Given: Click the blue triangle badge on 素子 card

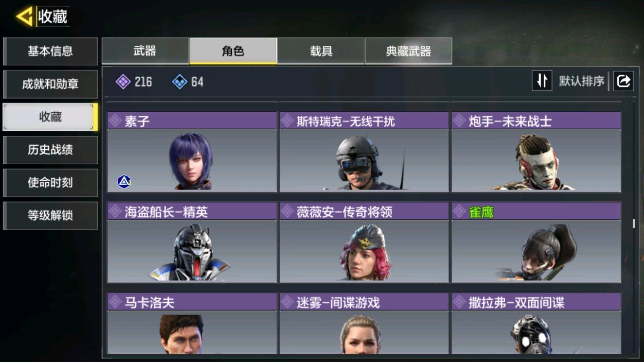Looking at the screenshot, I should 124,181.
